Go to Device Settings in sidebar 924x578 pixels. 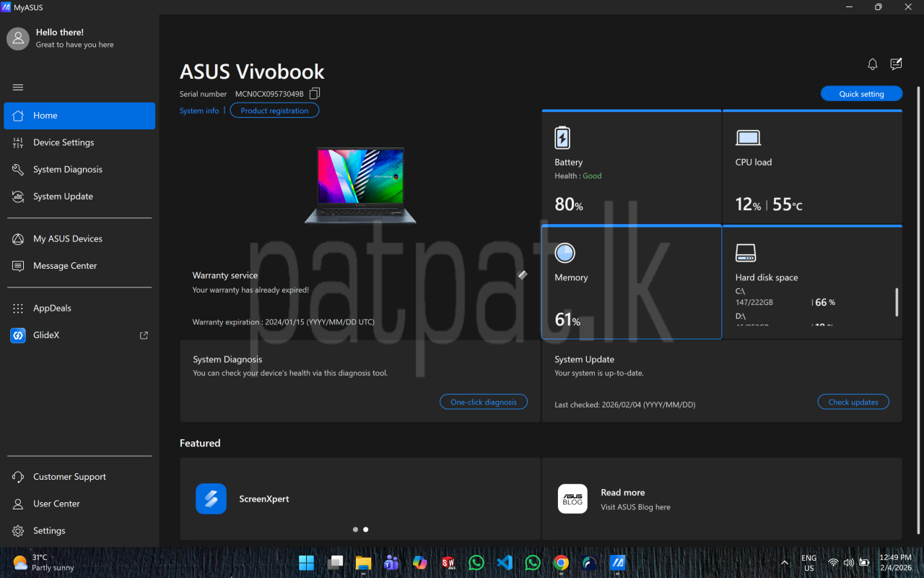pyautogui.click(x=64, y=142)
